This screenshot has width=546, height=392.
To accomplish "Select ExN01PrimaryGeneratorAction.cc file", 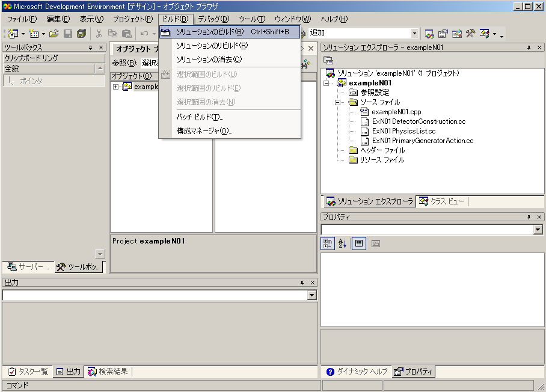I will coord(423,141).
